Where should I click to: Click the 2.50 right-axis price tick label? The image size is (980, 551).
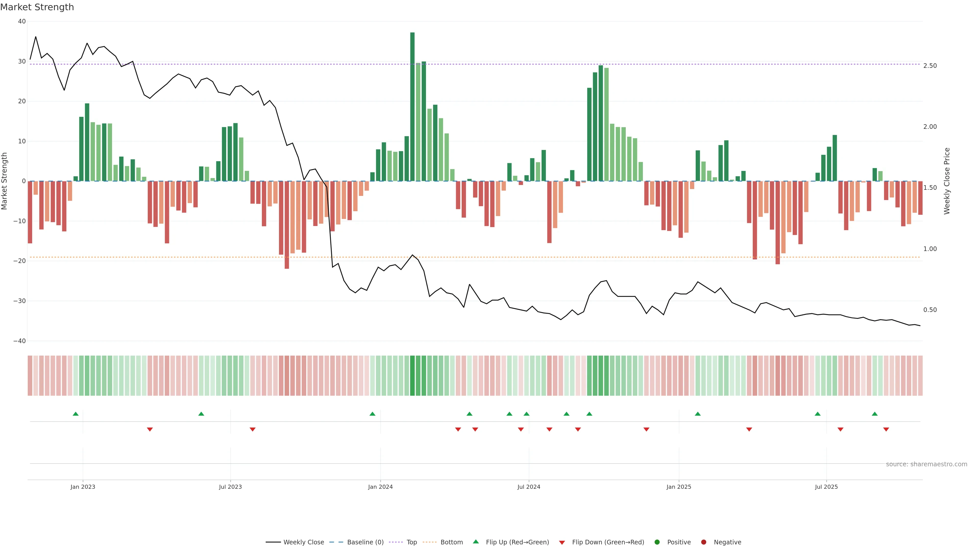[930, 66]
